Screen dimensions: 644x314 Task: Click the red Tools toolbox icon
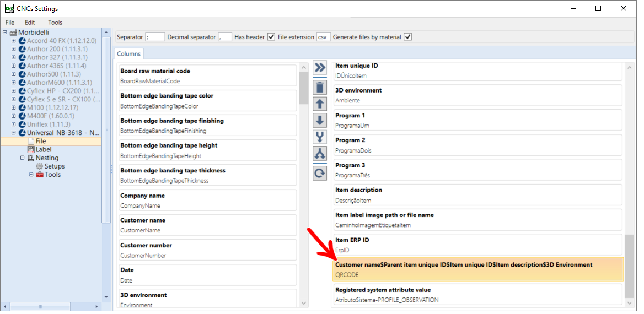tap(40, 175)
